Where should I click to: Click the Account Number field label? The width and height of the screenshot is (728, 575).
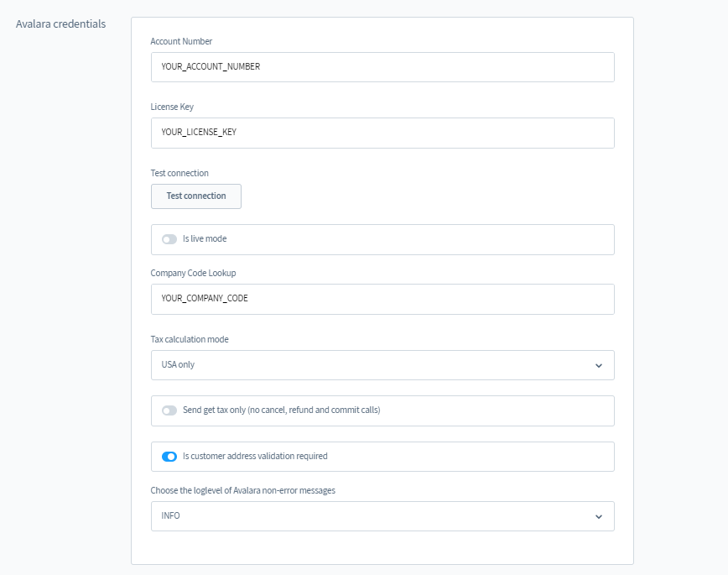click(181, 41)
